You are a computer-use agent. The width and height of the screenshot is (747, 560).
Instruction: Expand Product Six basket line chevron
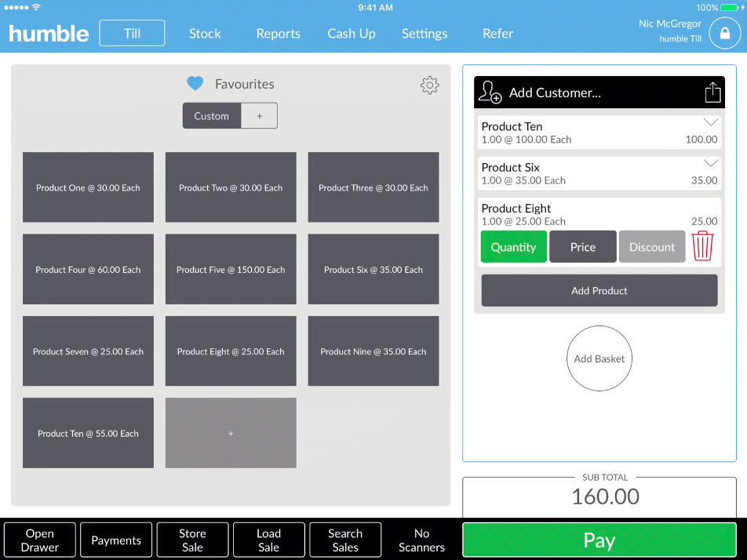711,163
